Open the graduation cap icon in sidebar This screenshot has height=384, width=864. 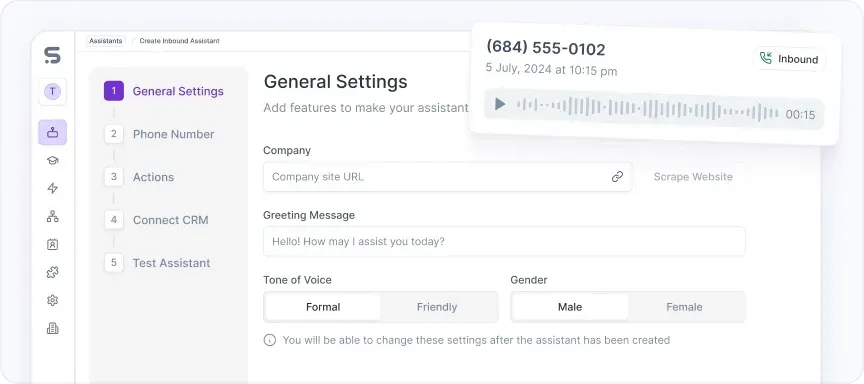[x=52, y=160]
